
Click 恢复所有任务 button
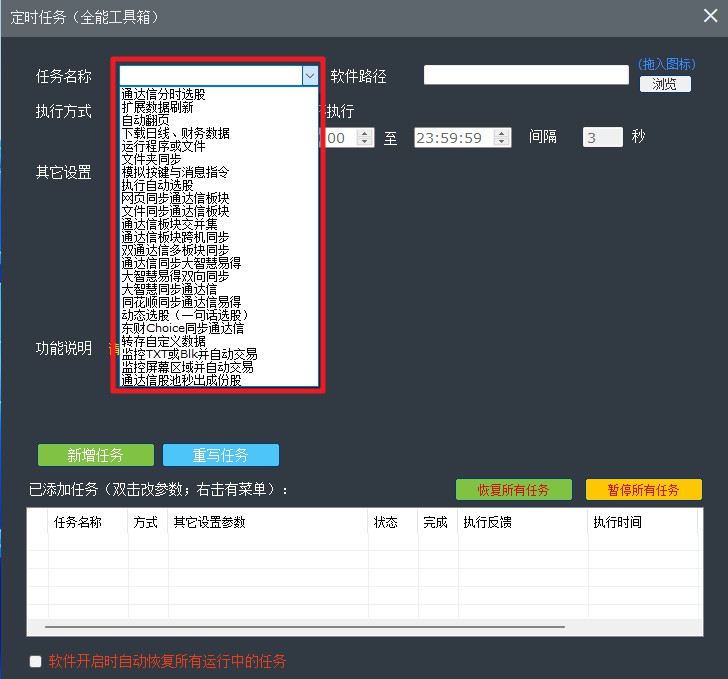[x=513, y=490]
